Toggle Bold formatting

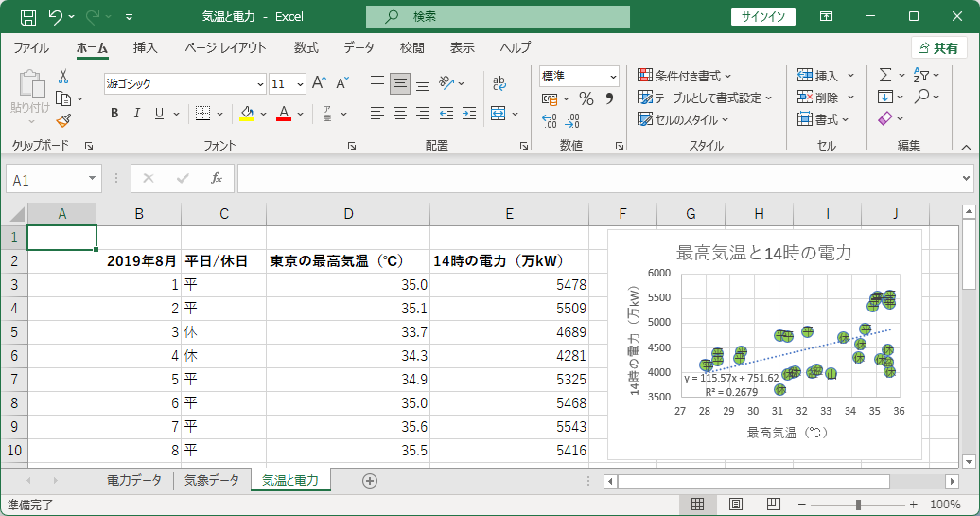[114, 114]
